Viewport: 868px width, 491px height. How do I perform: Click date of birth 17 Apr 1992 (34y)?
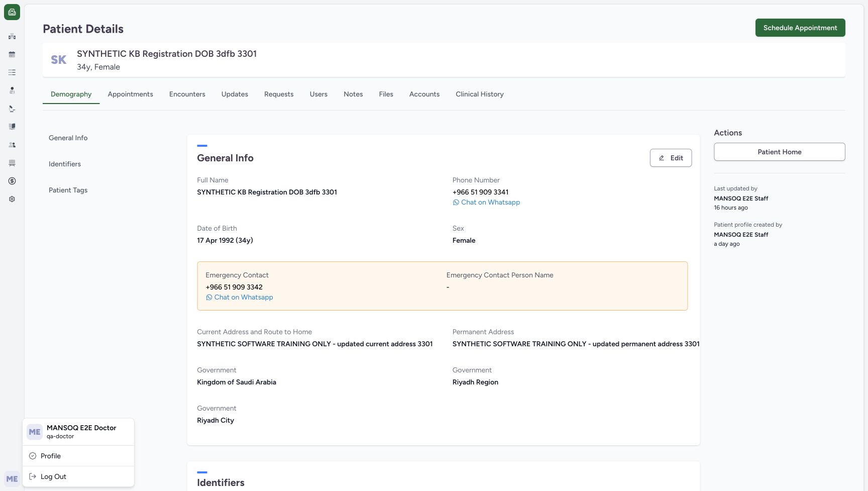click(x=225, y=240)
